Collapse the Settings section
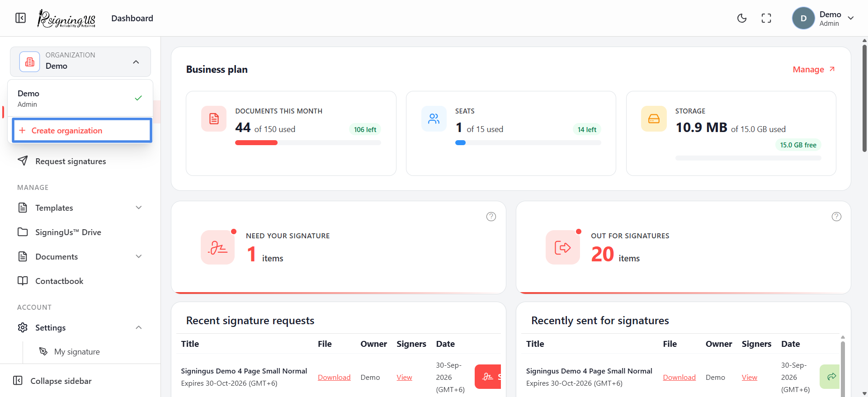Viewport: 868px width, 397px height. [x=80, y=327]
